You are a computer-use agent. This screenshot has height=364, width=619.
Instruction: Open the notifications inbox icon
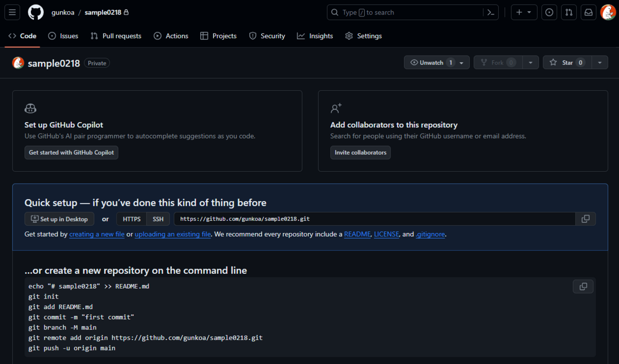pos(588,12)
